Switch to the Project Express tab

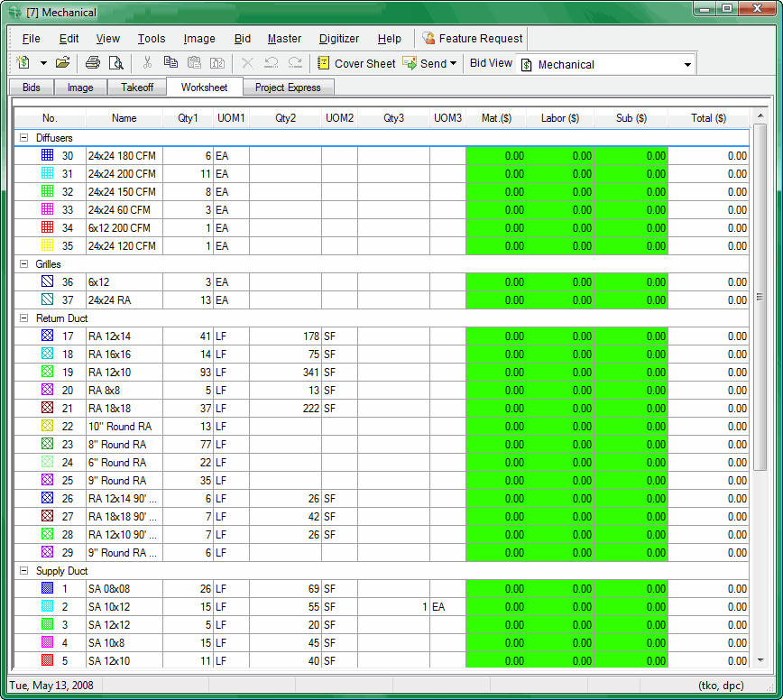pos(288,87)
